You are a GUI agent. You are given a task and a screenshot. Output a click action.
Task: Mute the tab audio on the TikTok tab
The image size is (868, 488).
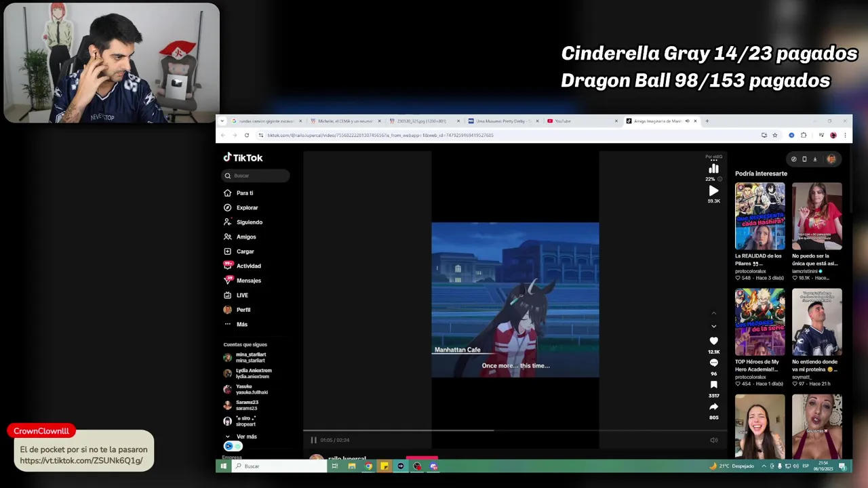click(x=687, y=121)
